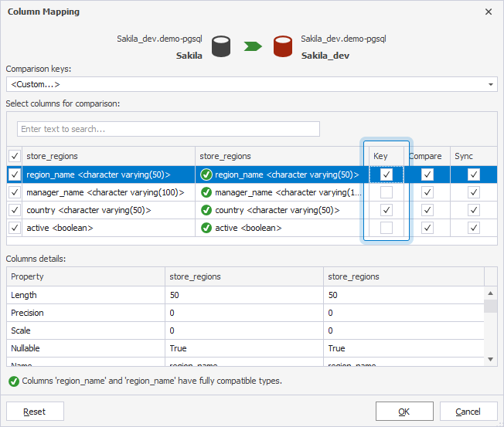Click target column text country <character varying(50)>
Viewport: 504px width, 427px height.
click(277, 210)
